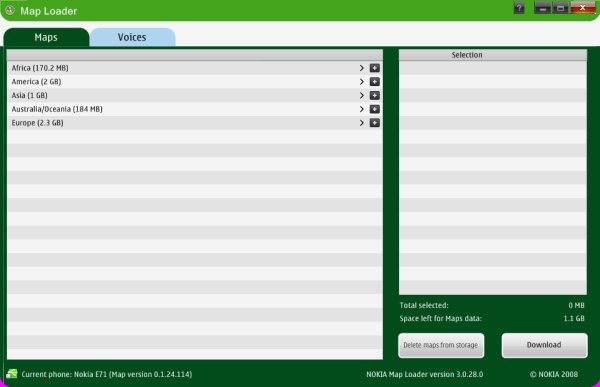
Task: Maximize the Map Loader window
Action: tap(561, 8)
